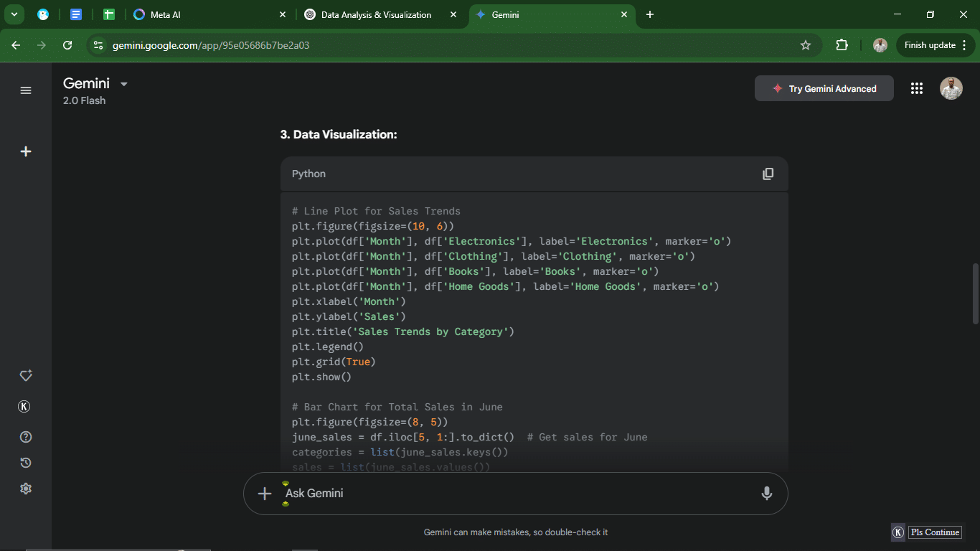Open Google apps grid
This screenshot has height=551, width=980.
(916, 88)
